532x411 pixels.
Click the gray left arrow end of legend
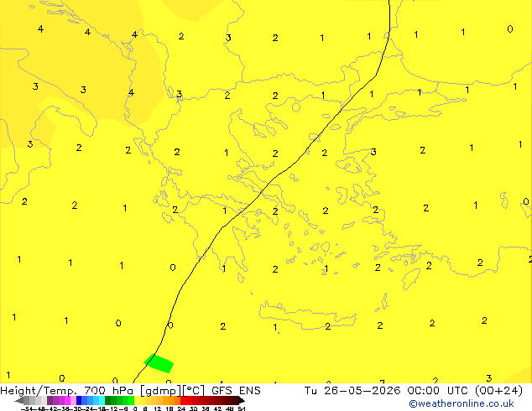point(19,400)
